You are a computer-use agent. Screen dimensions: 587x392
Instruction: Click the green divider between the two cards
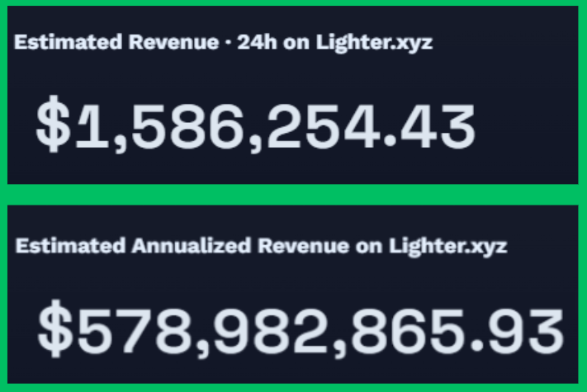click(293, 195)
